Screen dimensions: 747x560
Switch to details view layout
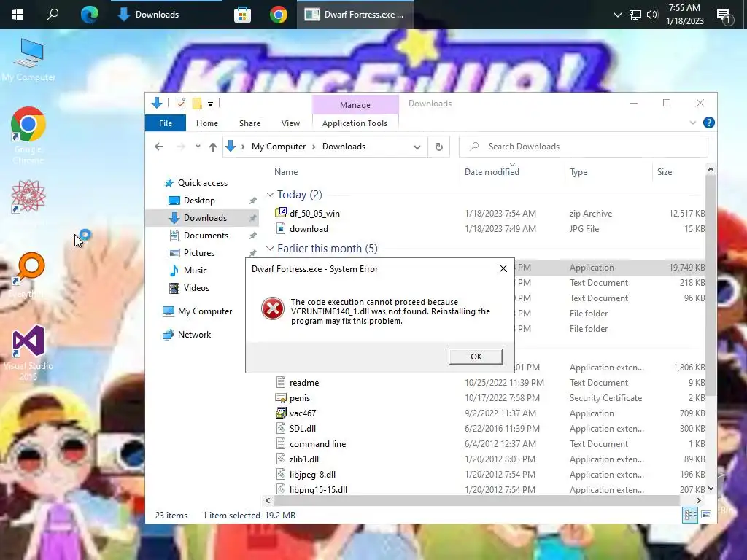tap(690, 515)
